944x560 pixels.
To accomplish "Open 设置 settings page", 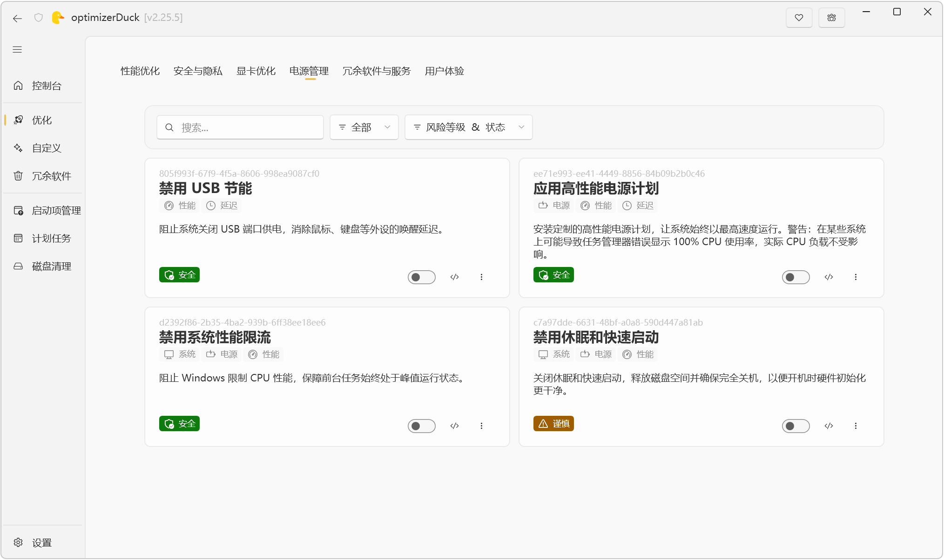I will click(x=43, y=542).
